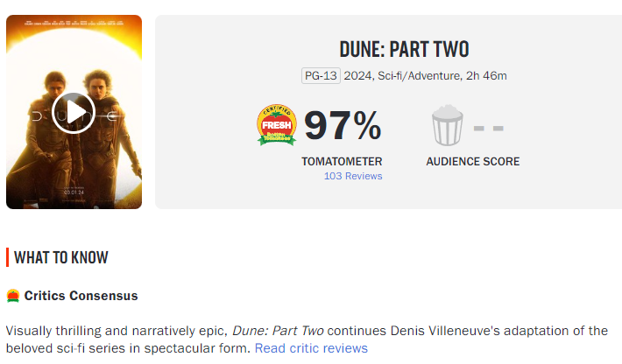The image size is (622, 364).
Task: Open the 103 Reviews link
Action: pyautogui.click(x=353, y=176)
